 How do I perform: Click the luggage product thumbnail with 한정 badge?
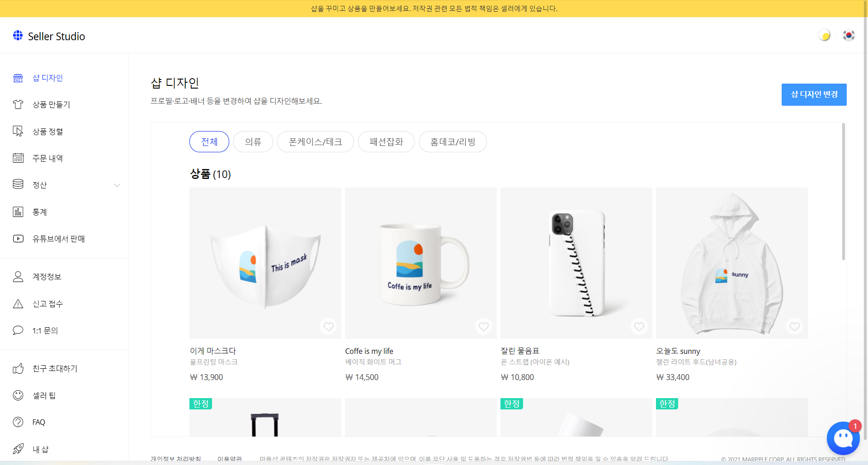(x=265, y=418)
